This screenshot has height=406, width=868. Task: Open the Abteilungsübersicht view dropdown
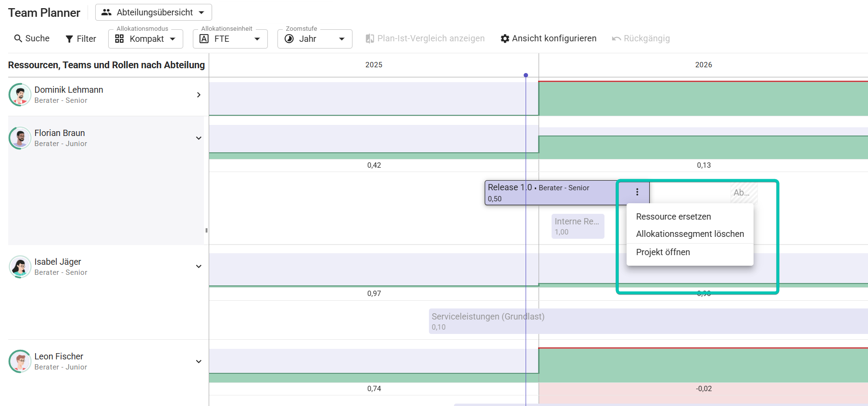pos(153,12)
